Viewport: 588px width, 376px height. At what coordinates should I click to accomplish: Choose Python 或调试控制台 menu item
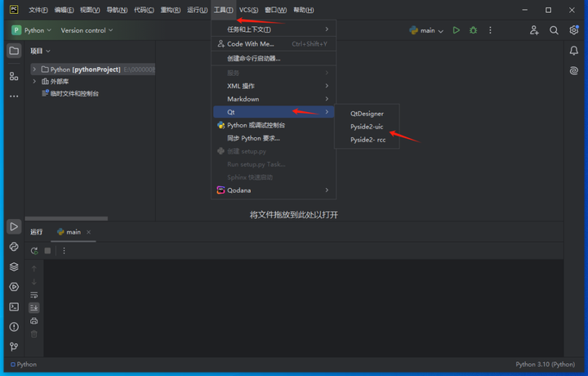(x=274, y=125)
